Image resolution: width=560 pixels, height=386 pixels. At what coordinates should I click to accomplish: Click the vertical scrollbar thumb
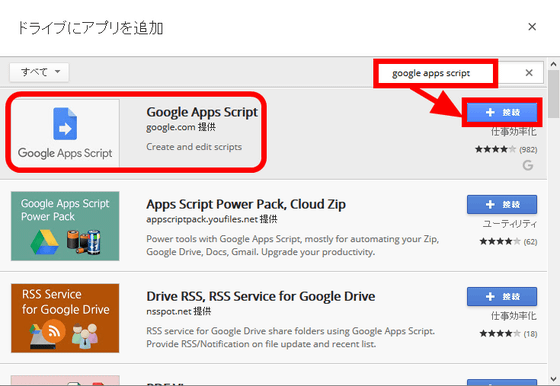coord(554,94)
